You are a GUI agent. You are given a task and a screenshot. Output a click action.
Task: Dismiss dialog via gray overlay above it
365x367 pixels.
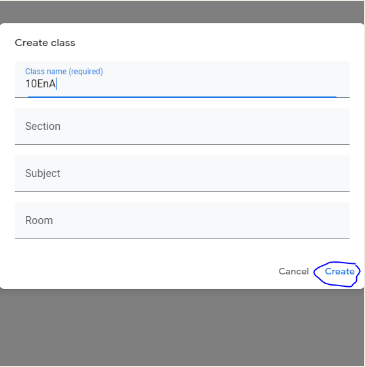pos(182,12)
